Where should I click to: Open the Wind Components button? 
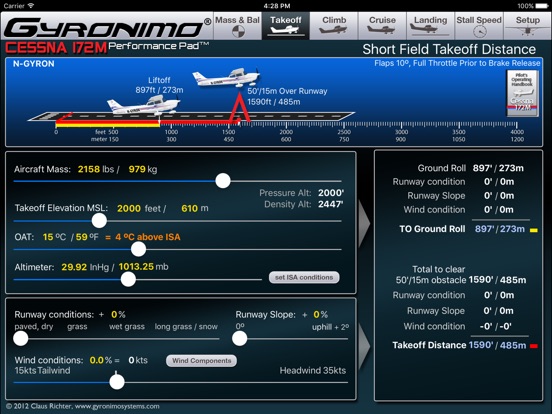point(201,360)
